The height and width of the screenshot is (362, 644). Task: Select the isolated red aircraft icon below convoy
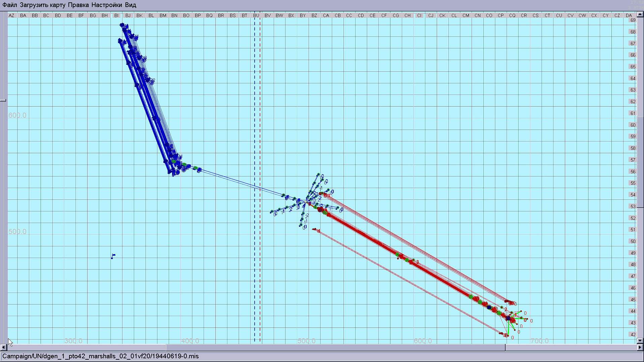[315, 230]
